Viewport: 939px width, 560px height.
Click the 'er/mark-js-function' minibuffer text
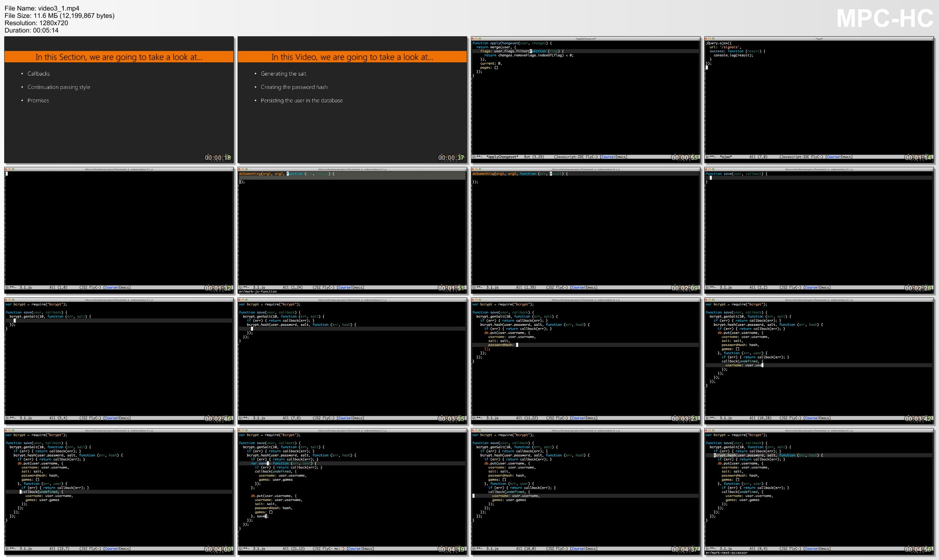[x=258, y=291]
